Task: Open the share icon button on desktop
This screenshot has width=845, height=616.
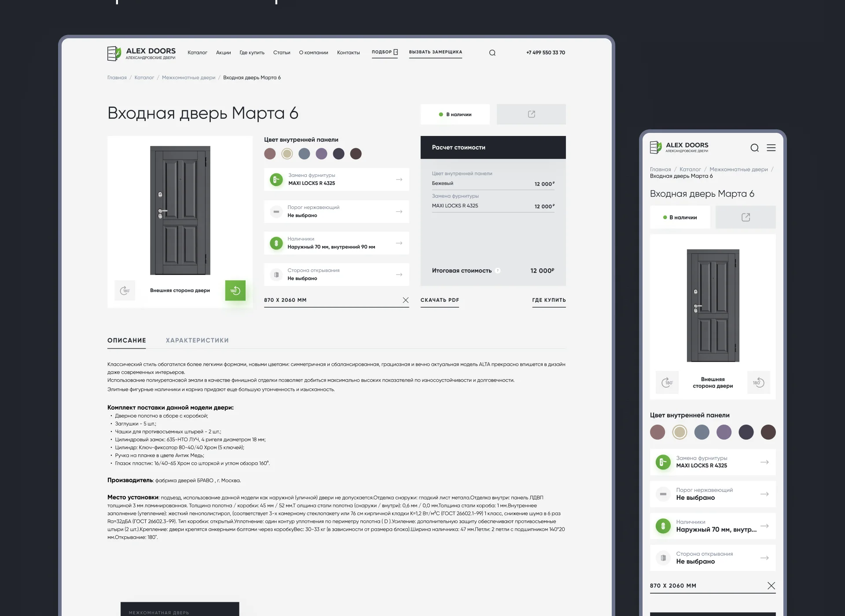Action: coord(531,114)
